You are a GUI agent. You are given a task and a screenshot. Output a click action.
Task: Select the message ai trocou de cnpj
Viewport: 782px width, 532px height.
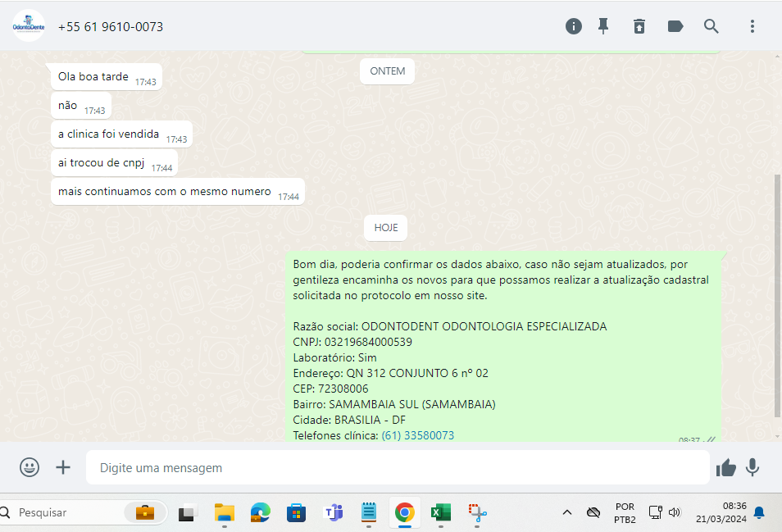(114, 163)
